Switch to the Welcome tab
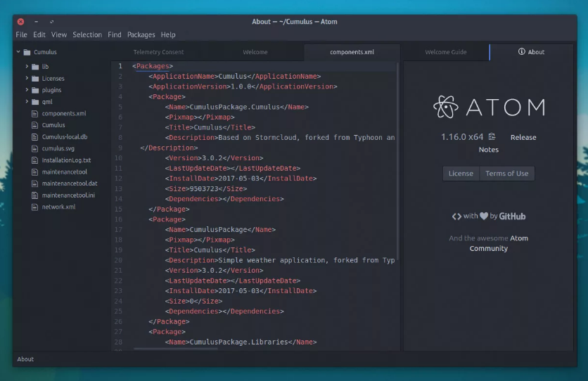 [x=255, y=52]
